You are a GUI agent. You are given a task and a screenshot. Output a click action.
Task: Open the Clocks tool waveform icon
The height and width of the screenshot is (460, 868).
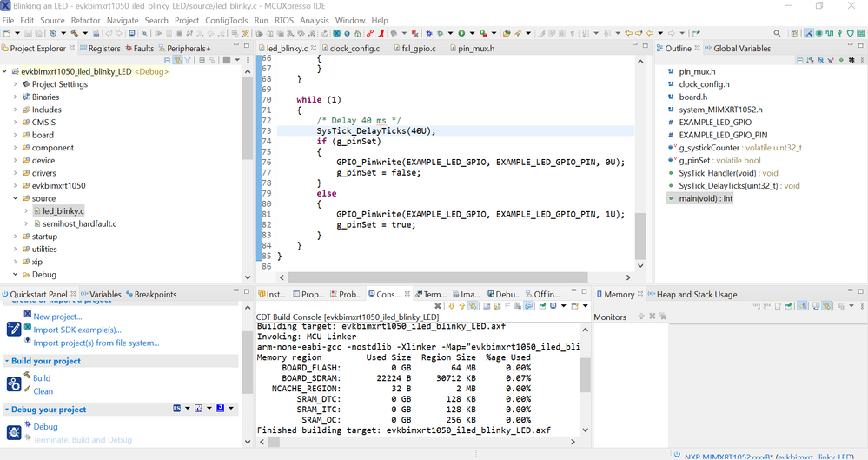(829, 33)
